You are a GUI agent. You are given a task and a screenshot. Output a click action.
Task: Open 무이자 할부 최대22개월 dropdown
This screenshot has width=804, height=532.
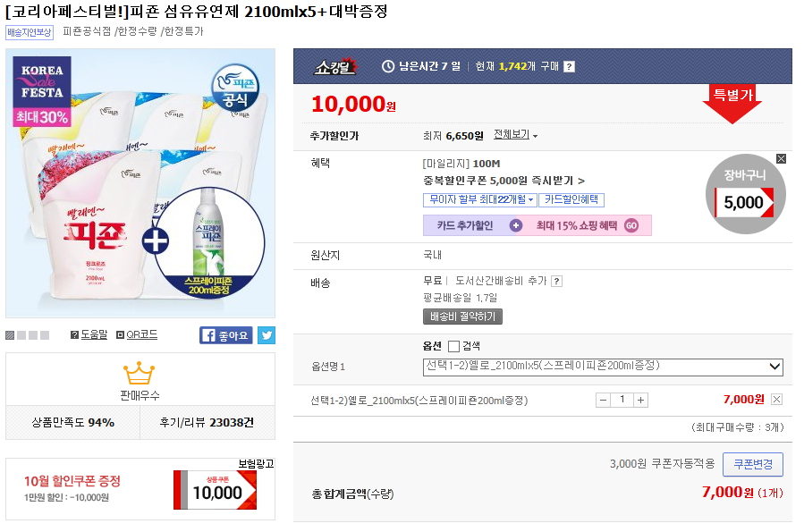pos(479,200)
